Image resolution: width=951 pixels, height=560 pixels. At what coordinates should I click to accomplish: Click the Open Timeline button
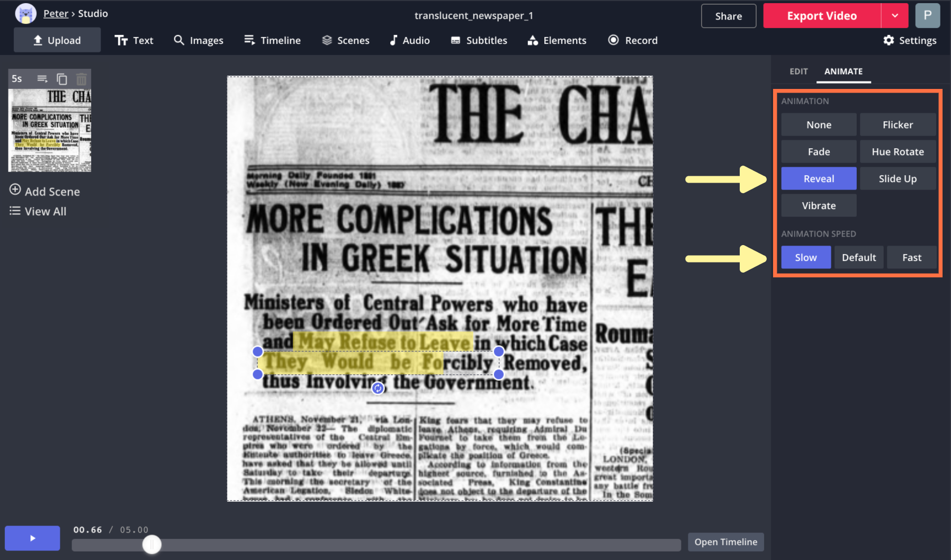[x=725, y=542]
